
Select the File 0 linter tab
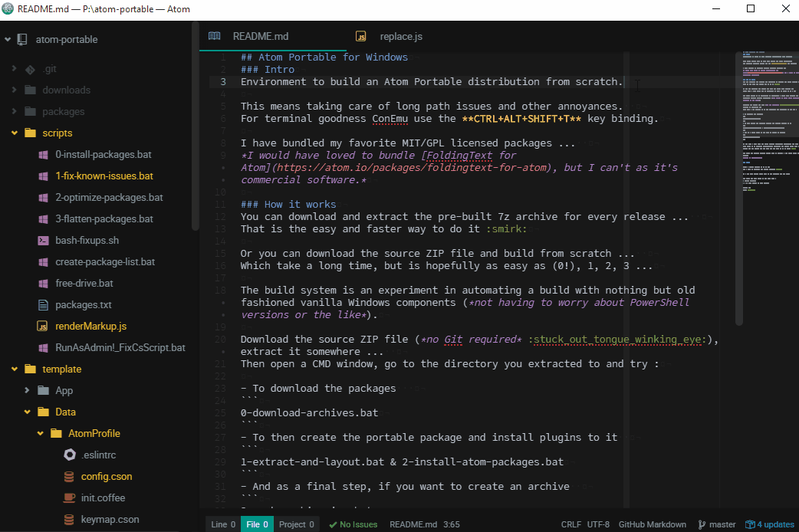(x=257, y=524)
